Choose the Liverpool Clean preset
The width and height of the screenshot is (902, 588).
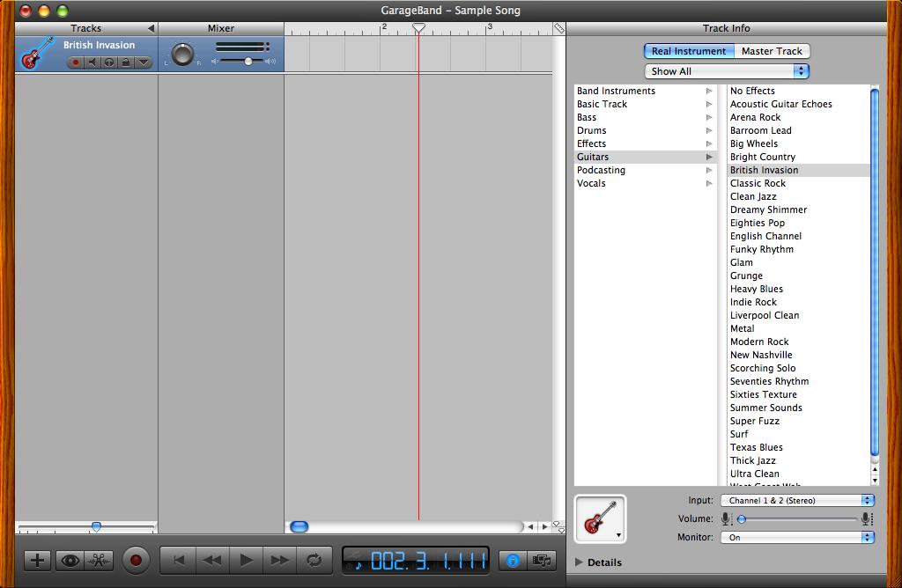[798, 315]
